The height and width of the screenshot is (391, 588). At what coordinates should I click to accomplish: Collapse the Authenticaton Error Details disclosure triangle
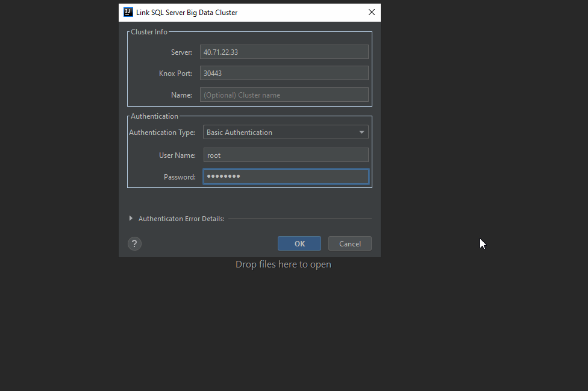131,219
